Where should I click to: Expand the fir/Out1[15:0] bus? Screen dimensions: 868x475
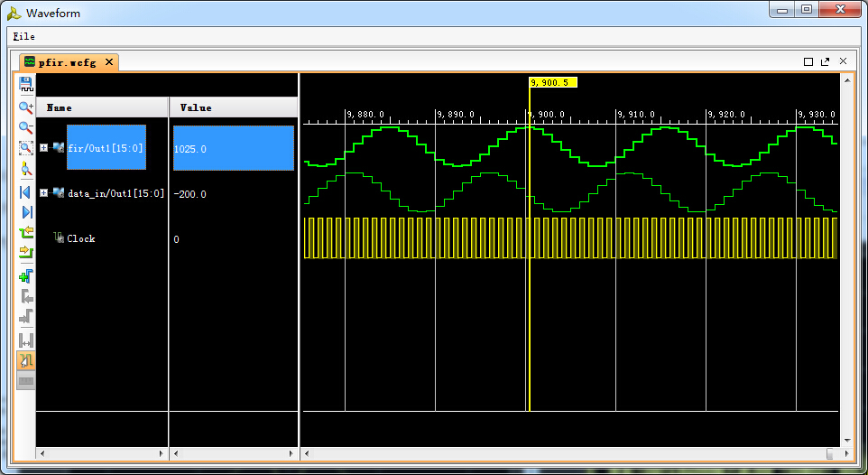pyautogui.click(x=43, y=148)
